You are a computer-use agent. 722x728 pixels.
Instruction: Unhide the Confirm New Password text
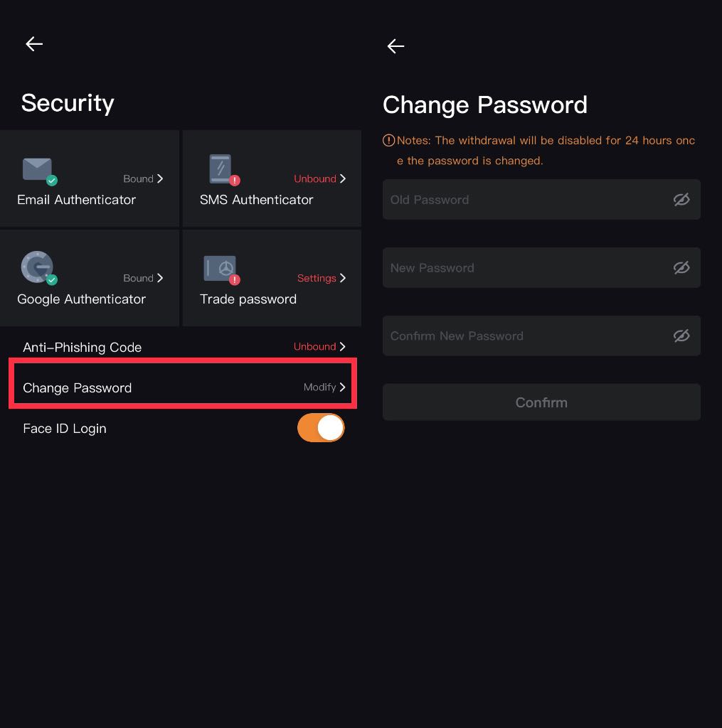coord(681,336)
